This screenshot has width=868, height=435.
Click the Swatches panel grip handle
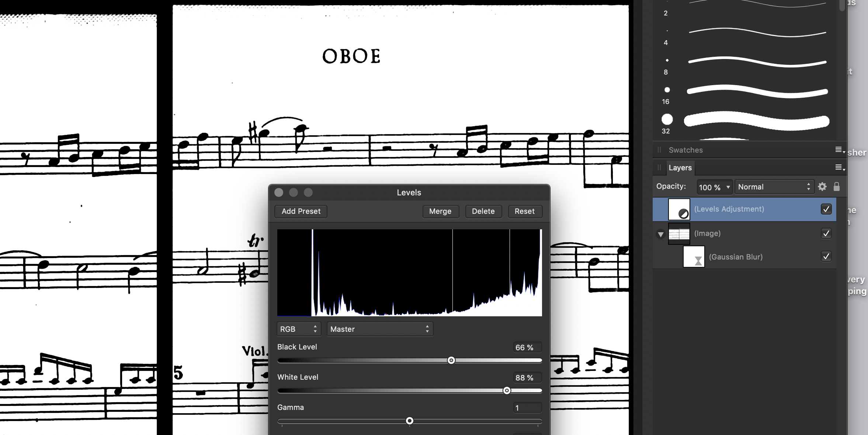(659, 150)
